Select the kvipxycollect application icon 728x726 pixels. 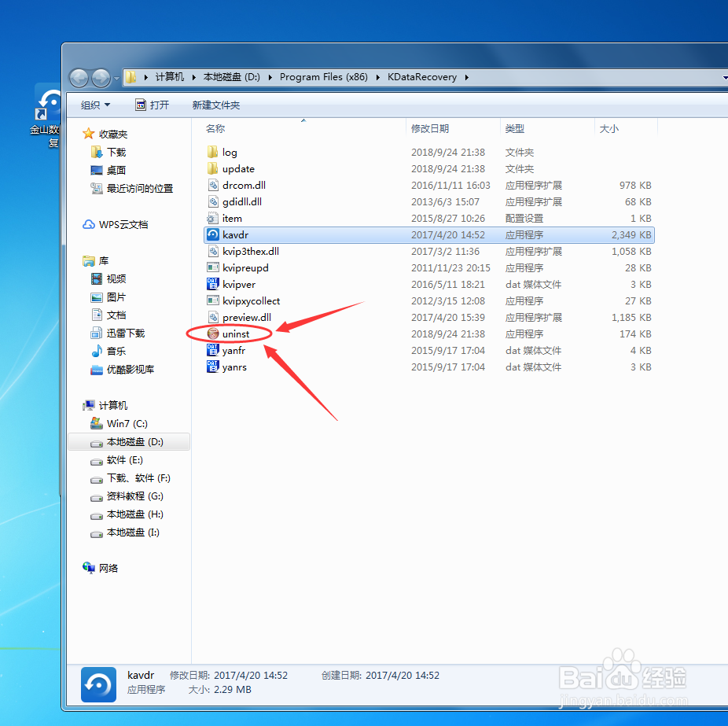point(212,300)
